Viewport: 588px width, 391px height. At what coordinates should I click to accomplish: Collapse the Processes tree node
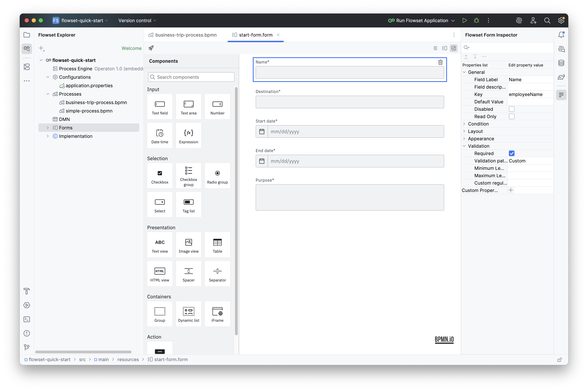point(48,94)
